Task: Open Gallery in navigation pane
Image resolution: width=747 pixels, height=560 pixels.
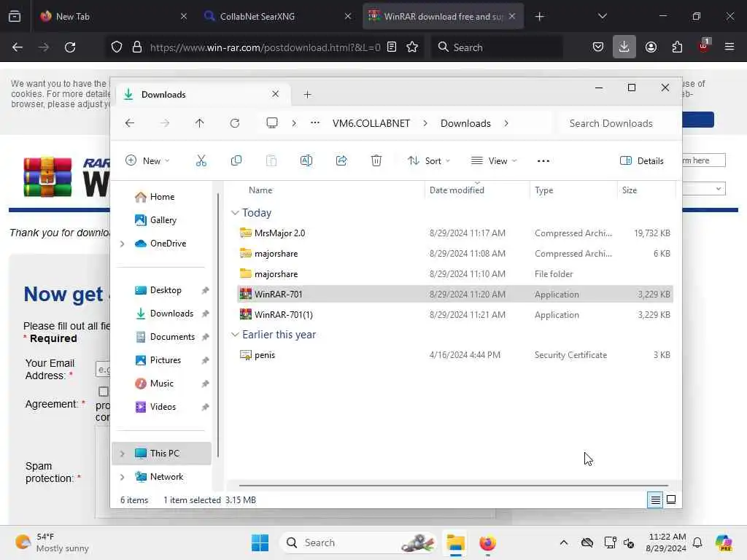Action: pos(163,220)
